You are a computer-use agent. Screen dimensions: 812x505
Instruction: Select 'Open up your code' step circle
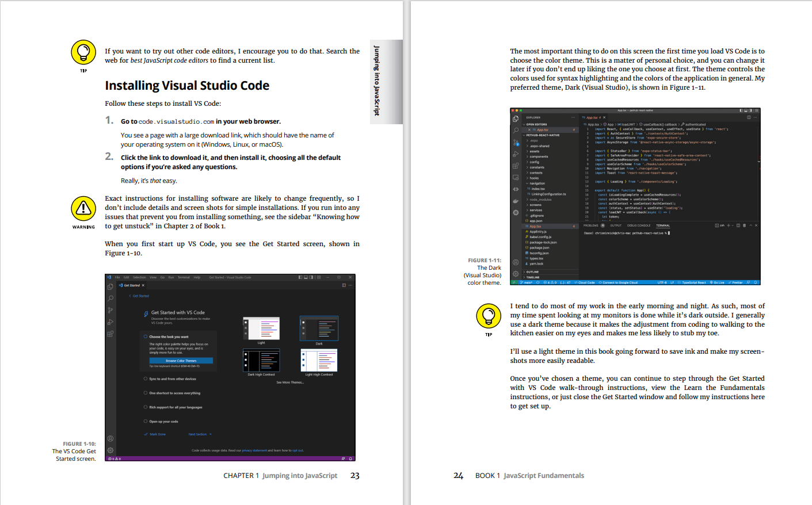pyautogui.click(x=146, y=421)
